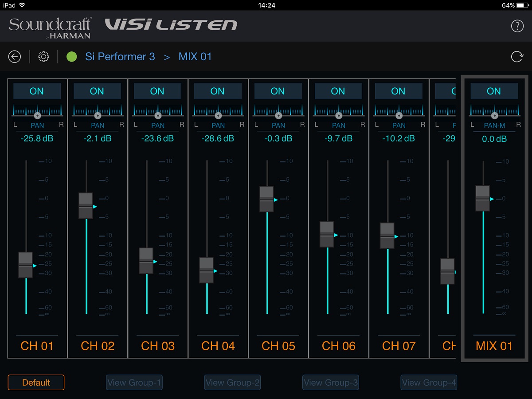Select MIX 01 in the breadcrumb path
532x399 pixels.
195,57
